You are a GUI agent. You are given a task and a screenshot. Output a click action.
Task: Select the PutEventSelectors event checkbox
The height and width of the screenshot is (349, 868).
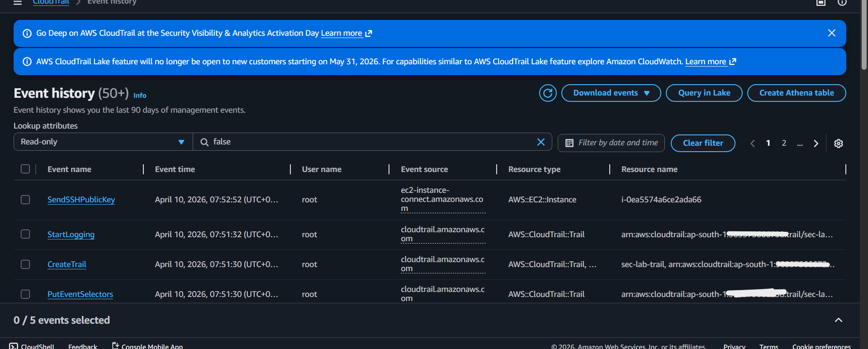point(25,294)
